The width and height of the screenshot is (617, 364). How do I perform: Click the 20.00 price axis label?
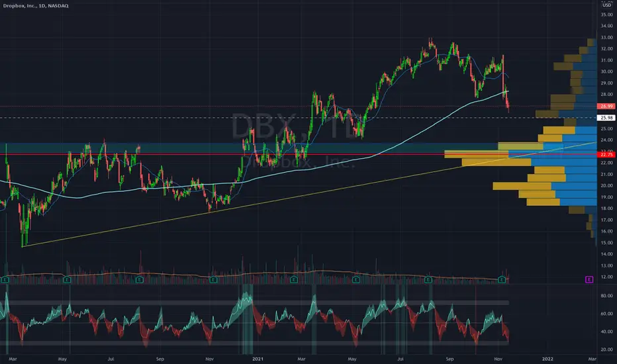607,186
